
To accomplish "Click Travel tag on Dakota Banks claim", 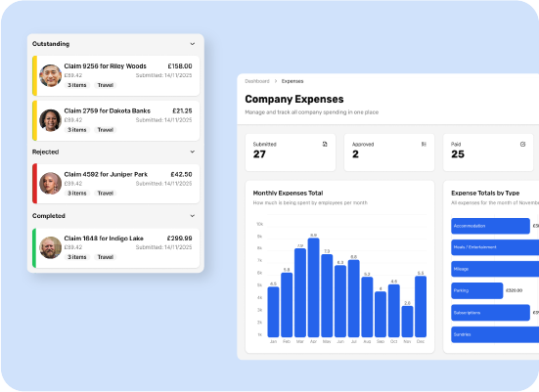I will (106, 130).
